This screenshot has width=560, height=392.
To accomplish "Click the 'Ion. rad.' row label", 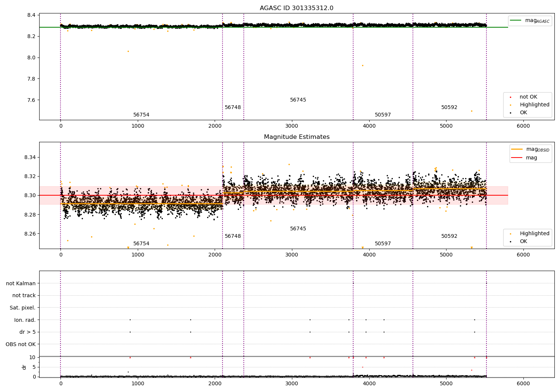I will [25, 320].
